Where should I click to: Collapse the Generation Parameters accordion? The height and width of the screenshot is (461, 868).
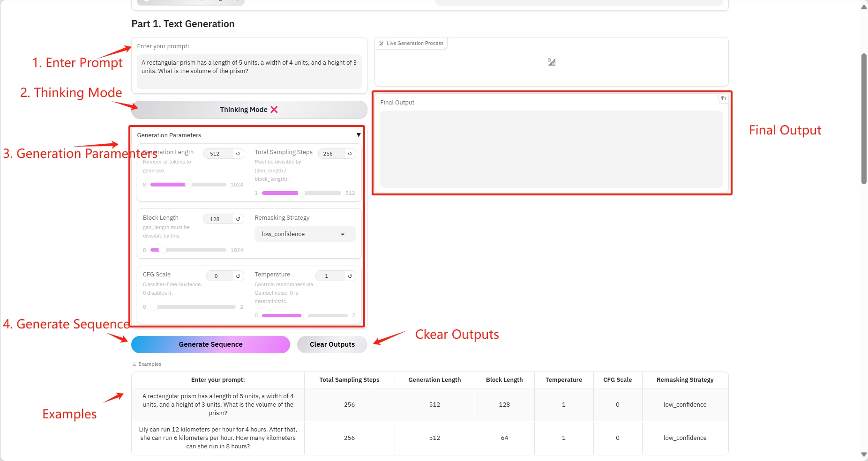tap(358, 135)
